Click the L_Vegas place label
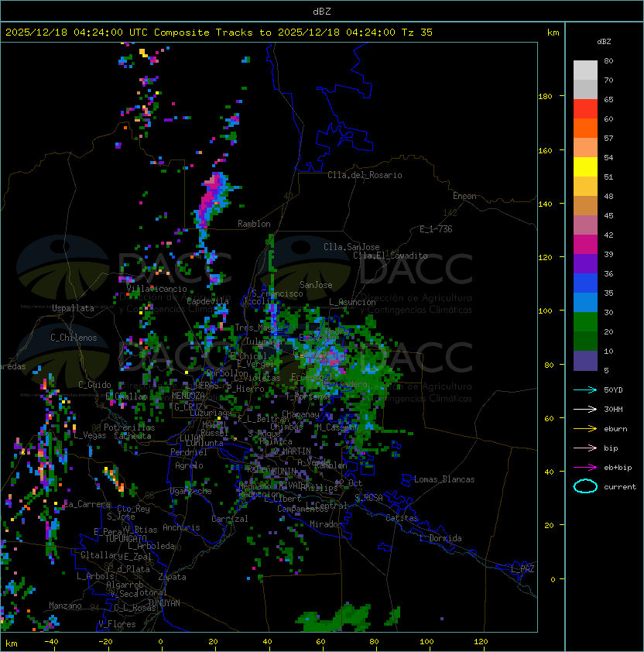Image resolution: width=644 pixels, height=652 pixels. tap(90, 435)
